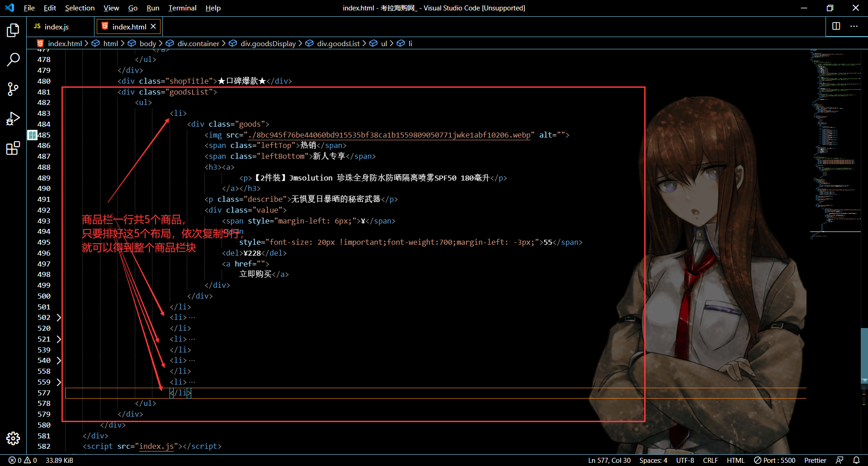Open the index.js script src link
This screenshot has height=466, width=868.
coord(156,446)
